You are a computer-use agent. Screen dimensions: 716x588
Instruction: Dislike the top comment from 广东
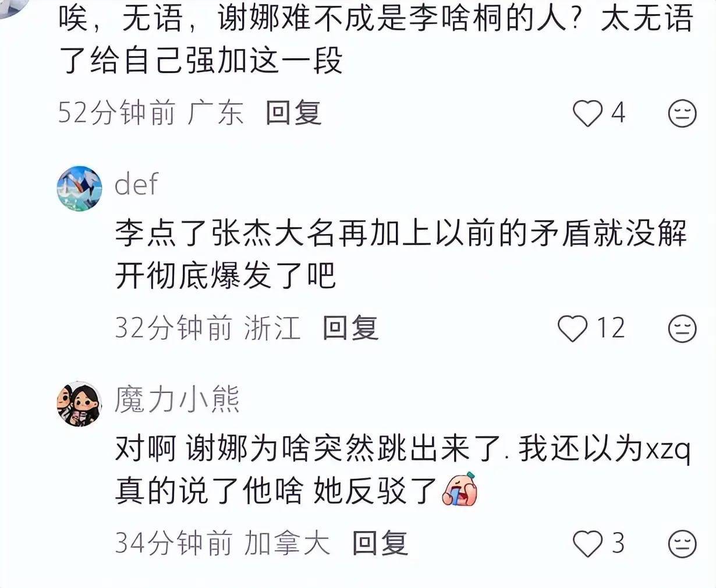pos(682,113)
